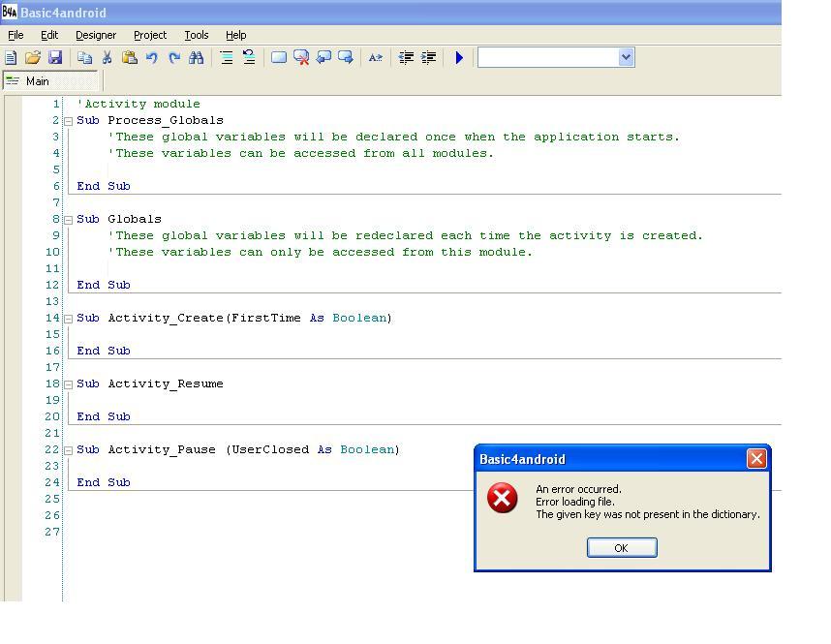Clear bookmarks with red X icon
Viewport: 831px width, 644px height.
click(301, 57)
